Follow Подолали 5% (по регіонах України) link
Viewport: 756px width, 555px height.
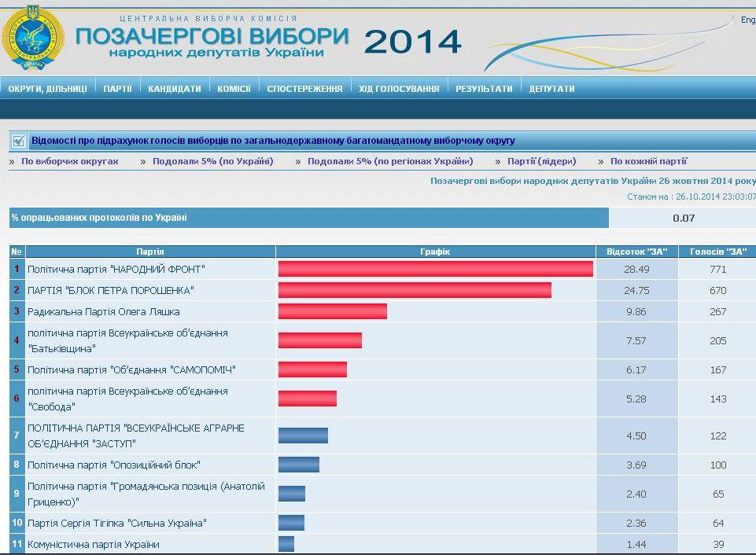coord(390,161)
